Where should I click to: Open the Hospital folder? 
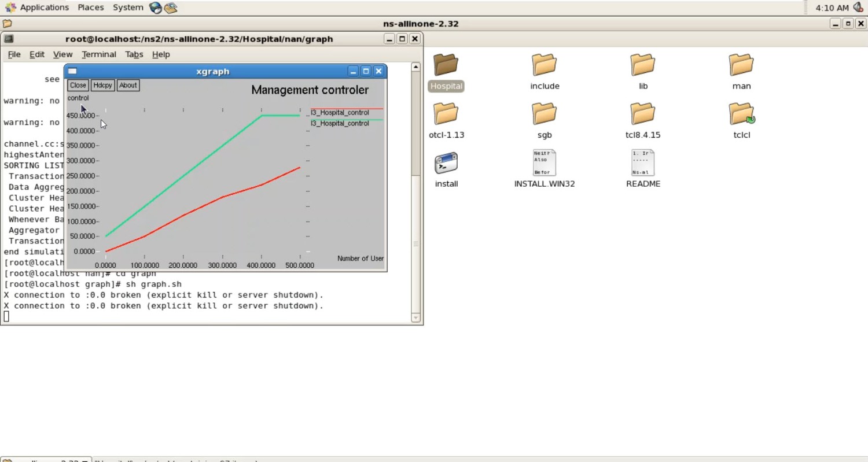[x=446, y=65]
